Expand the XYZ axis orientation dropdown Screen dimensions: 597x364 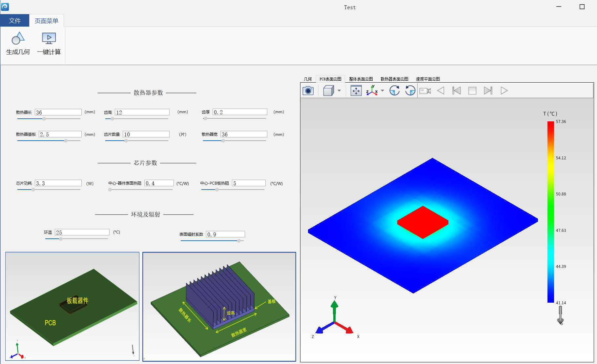[x=382, y=91]
